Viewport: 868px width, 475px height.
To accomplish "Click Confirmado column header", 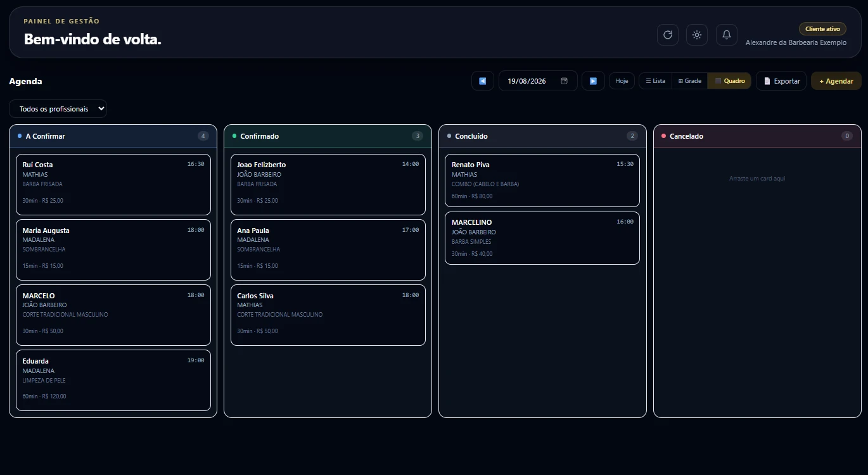I will [328, 136].
